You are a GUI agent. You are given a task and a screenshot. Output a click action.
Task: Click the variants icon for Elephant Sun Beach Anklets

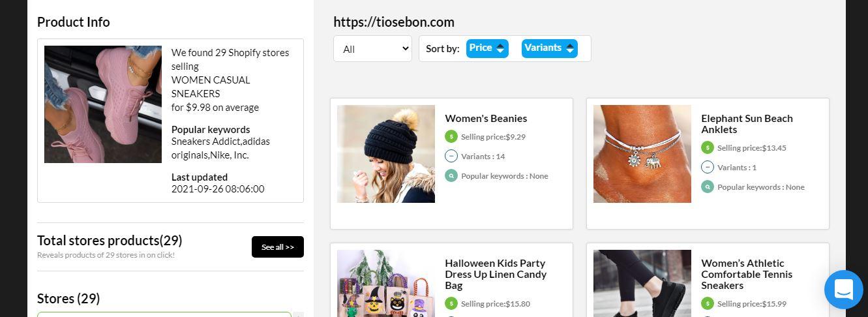(x=708, y=167)
